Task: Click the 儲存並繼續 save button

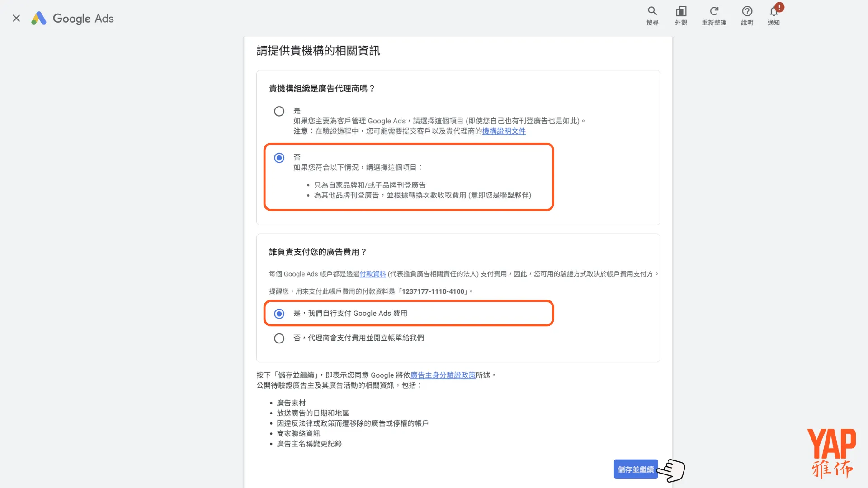Action: [x=635, y=469]
